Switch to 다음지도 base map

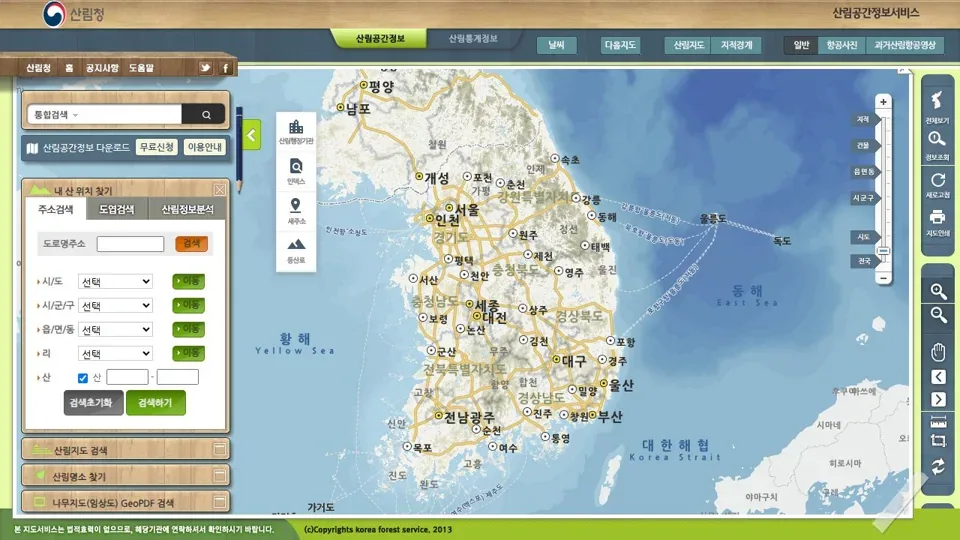[x=620, y=45]
